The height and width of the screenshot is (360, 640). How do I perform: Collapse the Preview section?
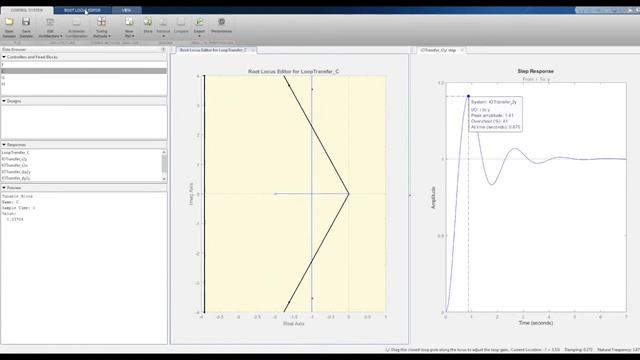(x=4, y=188)
